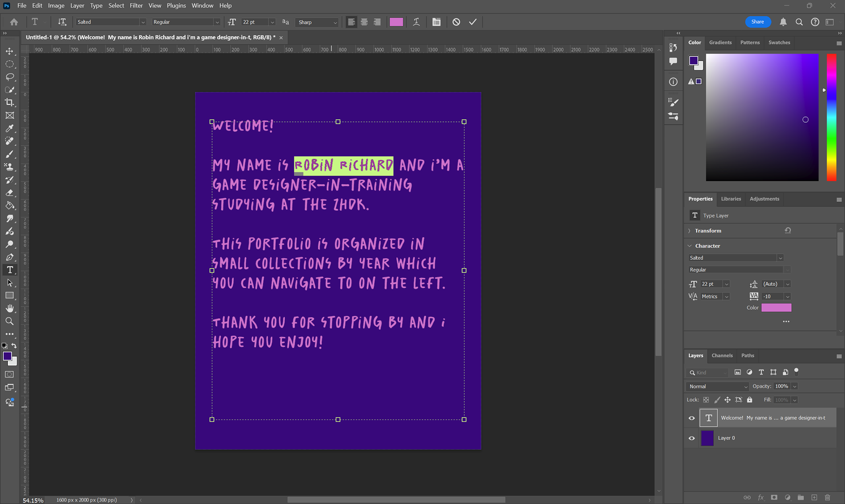The height and width of the screenshot is (504, 845).
Task: Select the Move tool
Action: pos(9,51)
